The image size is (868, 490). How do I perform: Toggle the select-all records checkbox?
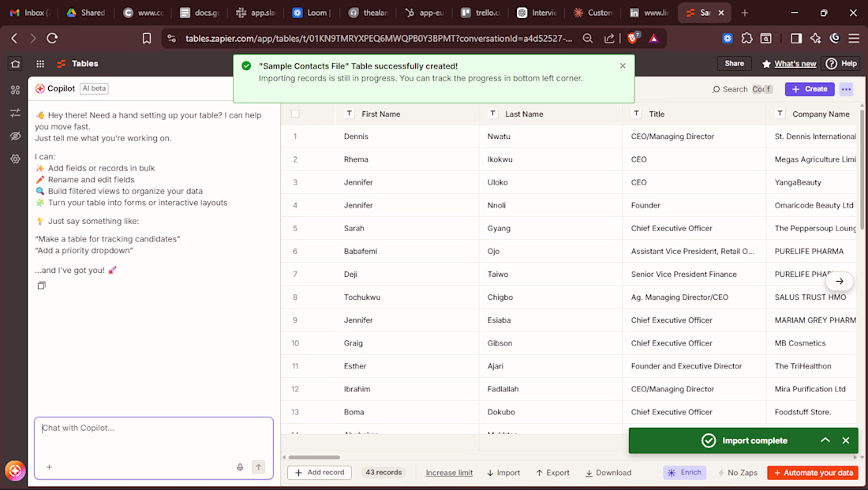(x=295, y=114)
